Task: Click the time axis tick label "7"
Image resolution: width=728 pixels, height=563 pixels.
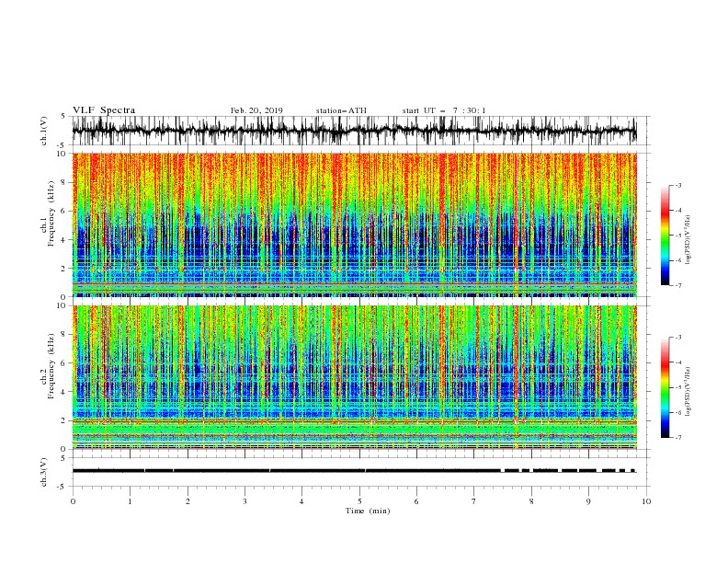Action: pyautogui.click(x=474, y=501)
